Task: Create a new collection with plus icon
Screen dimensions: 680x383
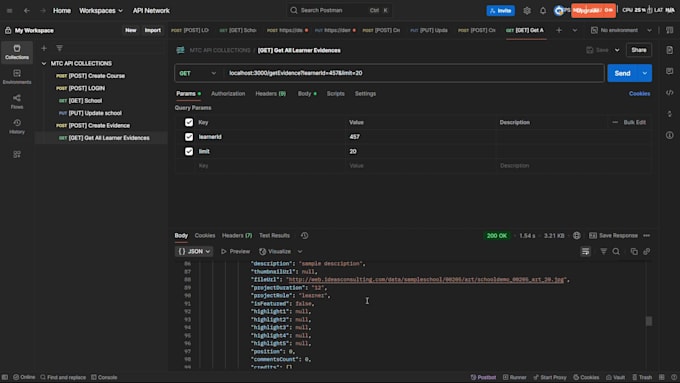Action: click(44, 48)
